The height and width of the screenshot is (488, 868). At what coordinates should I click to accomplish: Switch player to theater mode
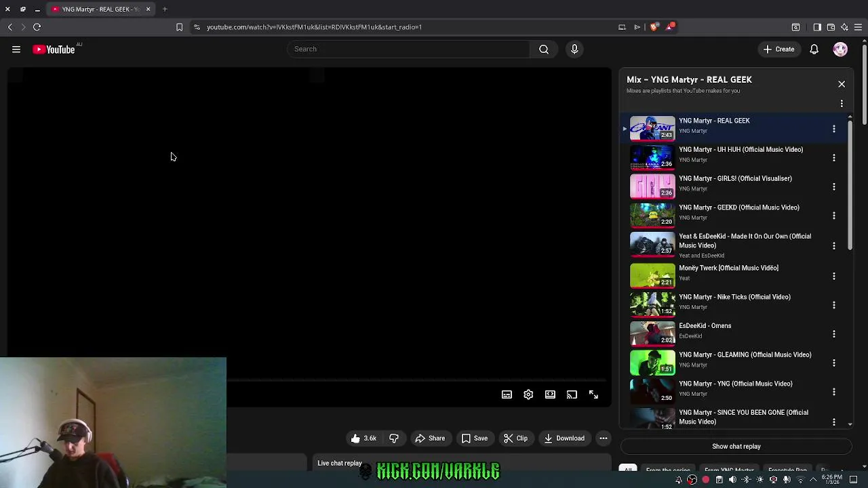coord(550,394)
